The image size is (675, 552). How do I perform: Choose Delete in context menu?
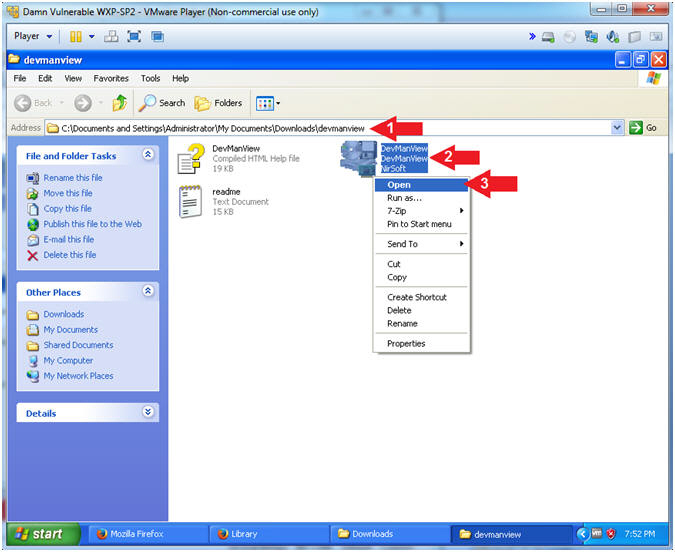[421, 310]
